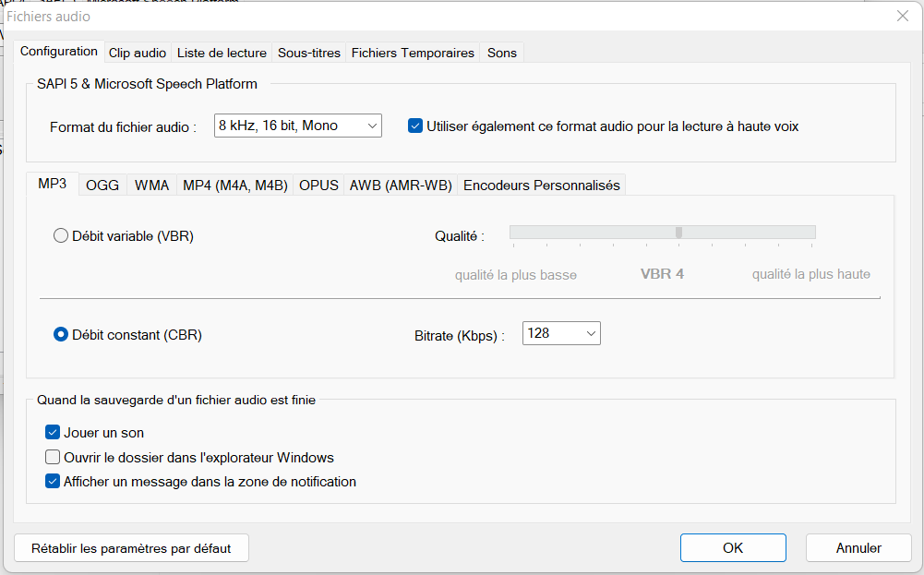924x575 pixels.
Task: Switch to the Clip audio tab
Action: pos(138,53)
